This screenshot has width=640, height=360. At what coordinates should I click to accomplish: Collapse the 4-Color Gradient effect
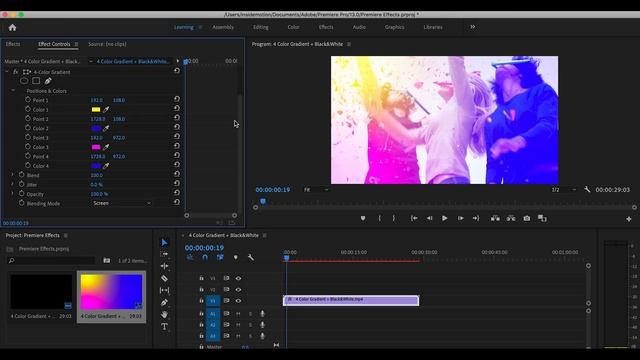pos(7,72)
